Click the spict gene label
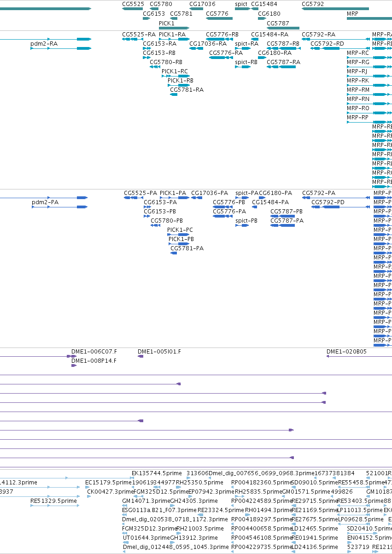Image resolution: width=392 pixels, height=554 pixels. pyautogui.click(x=241, y=4)
